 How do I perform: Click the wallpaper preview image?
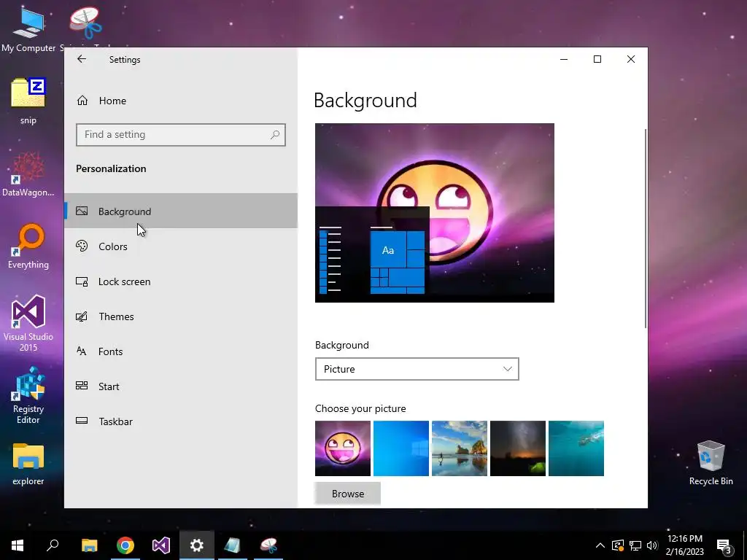click(x=435, y=213)
